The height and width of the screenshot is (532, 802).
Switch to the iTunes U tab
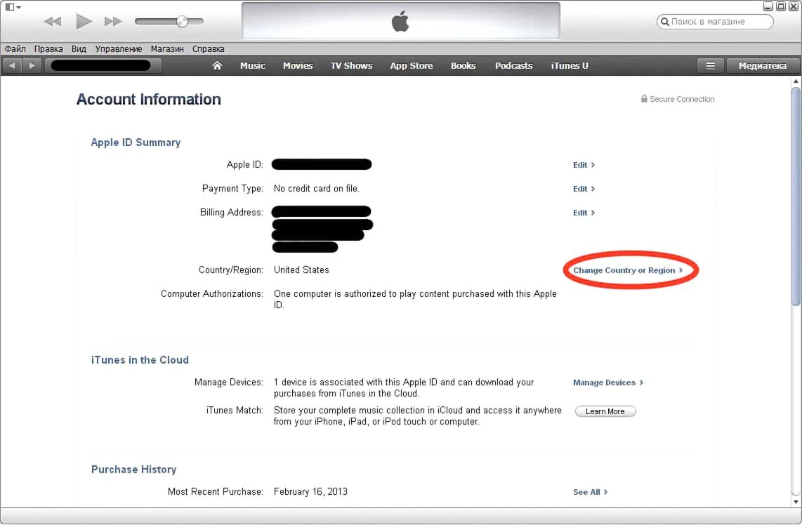pyautogui.click(x=570, y=66)
